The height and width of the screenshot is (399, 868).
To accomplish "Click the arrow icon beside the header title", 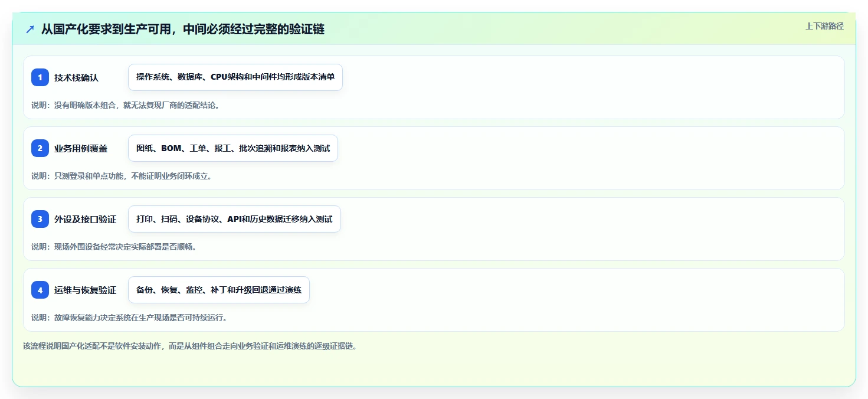I will click(30, 30).
